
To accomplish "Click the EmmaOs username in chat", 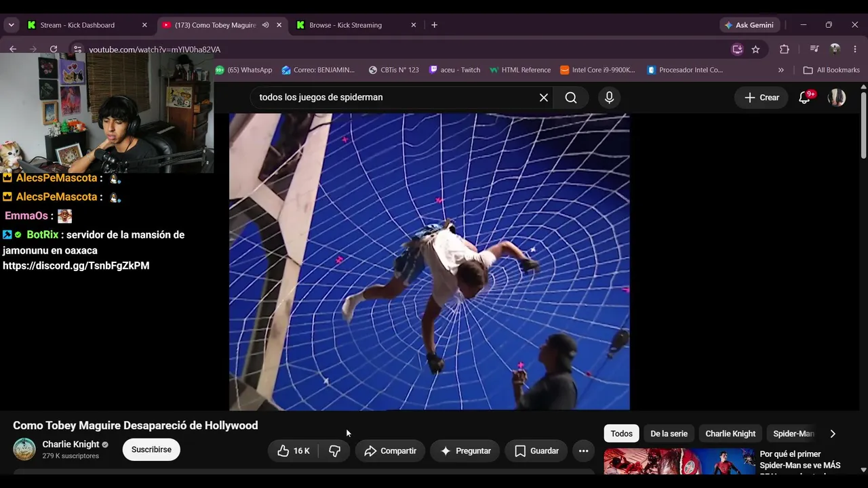I will [x=26, y=216].
